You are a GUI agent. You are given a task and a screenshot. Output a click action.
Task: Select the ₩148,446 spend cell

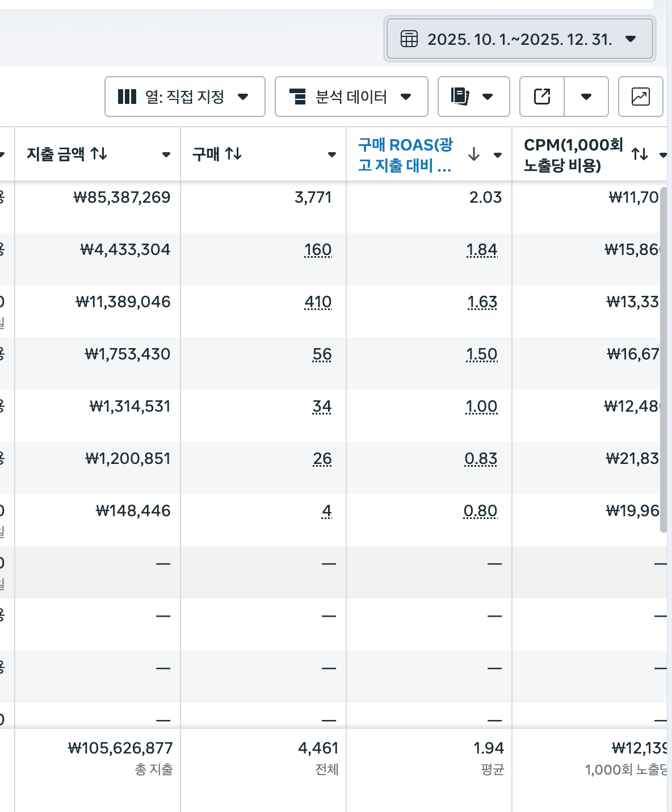pyautogui.click(x=133, y=511)
